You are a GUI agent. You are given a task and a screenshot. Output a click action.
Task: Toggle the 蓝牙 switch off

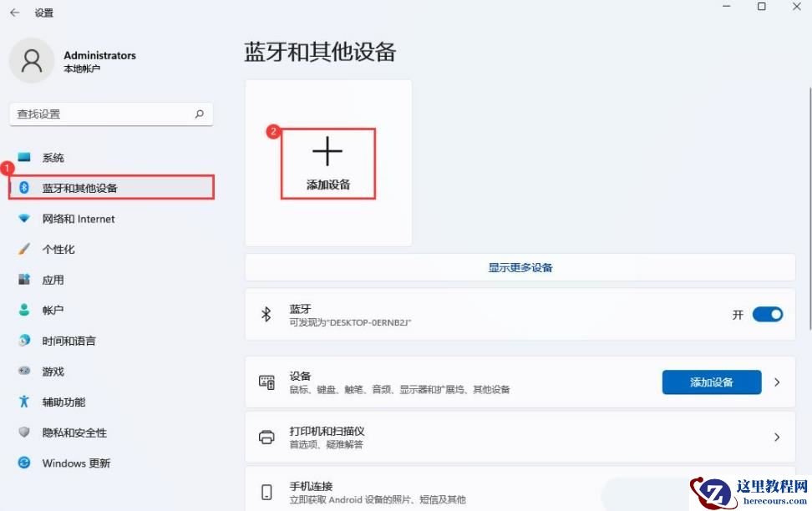[766, 314]
